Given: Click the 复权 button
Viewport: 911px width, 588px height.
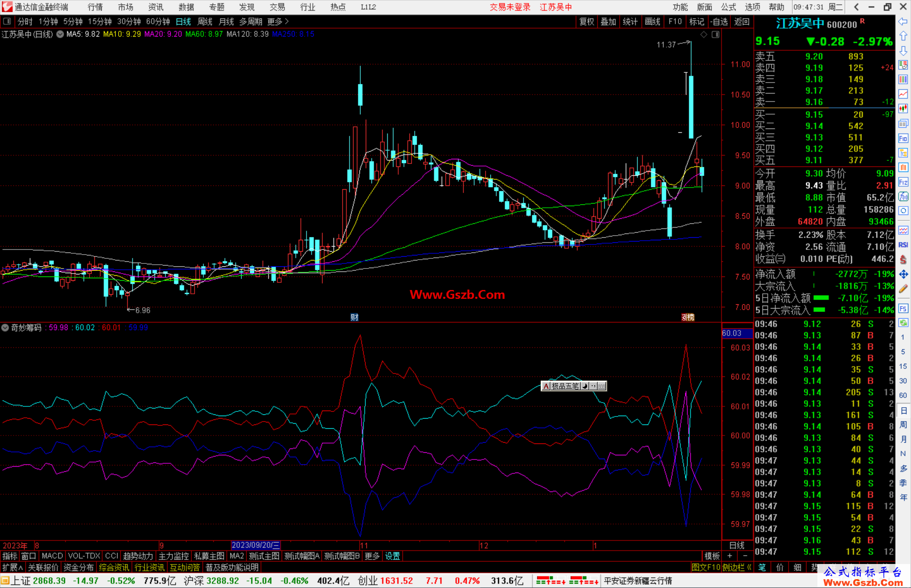Looking at the screenshot, I should pos(587,21).
